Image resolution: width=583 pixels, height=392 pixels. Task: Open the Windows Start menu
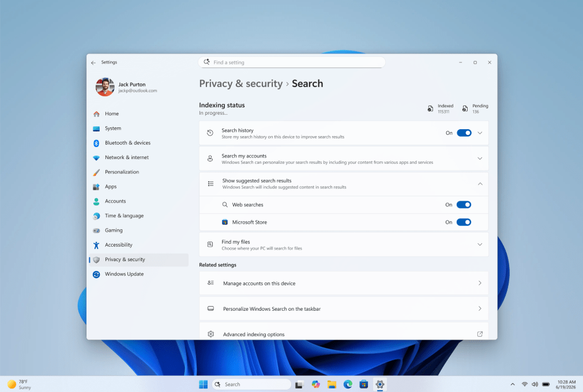pos(204,385)
